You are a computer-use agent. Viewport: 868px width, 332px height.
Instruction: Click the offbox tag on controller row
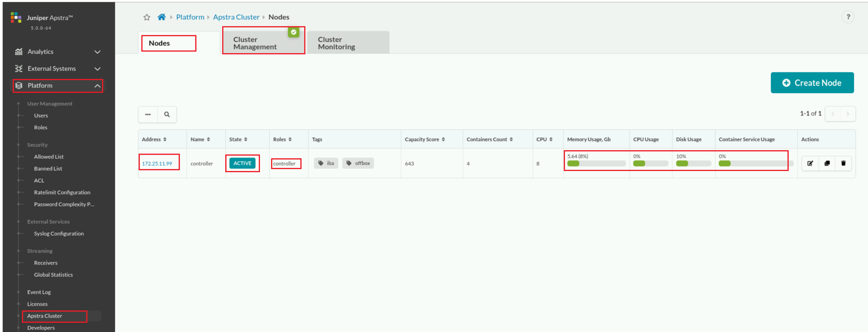pyautogui.click(x=358, y=163)
